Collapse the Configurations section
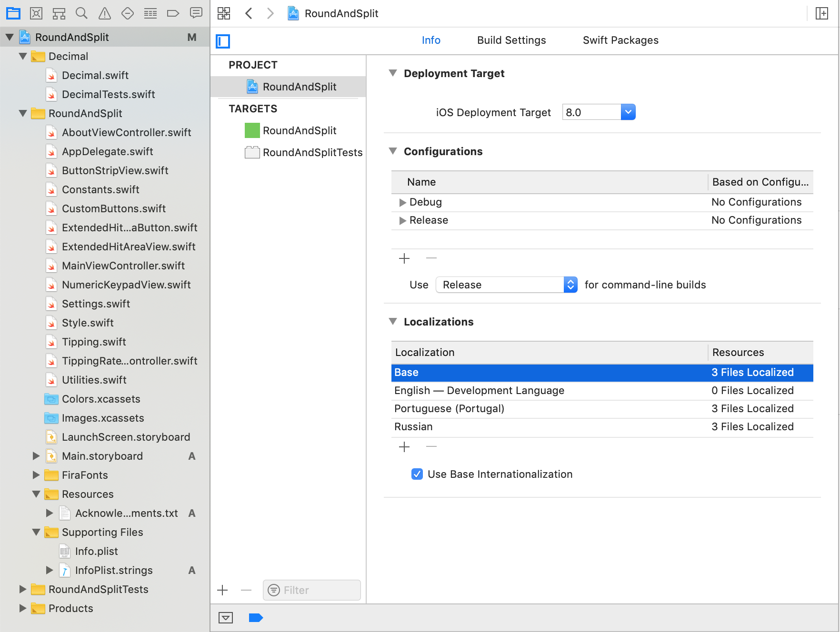Image resolution: width=840 pixels, height=632 pixels. pyautogui.click(x=393, y=151)
